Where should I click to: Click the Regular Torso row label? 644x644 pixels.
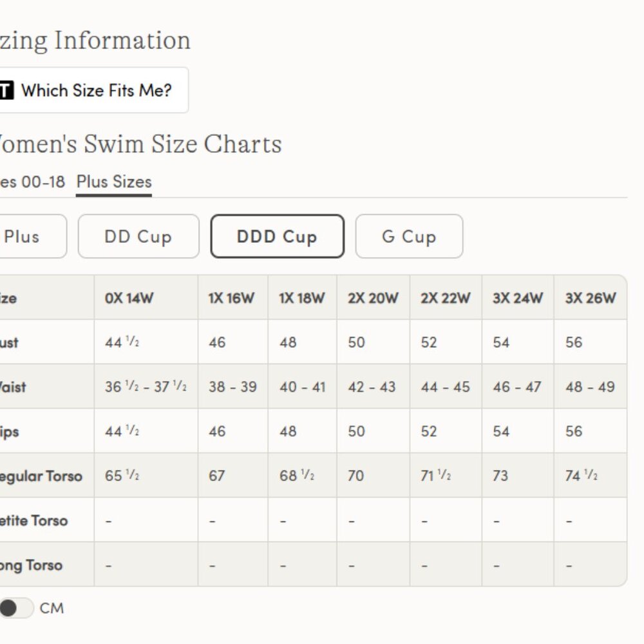[x=42, y=477]
